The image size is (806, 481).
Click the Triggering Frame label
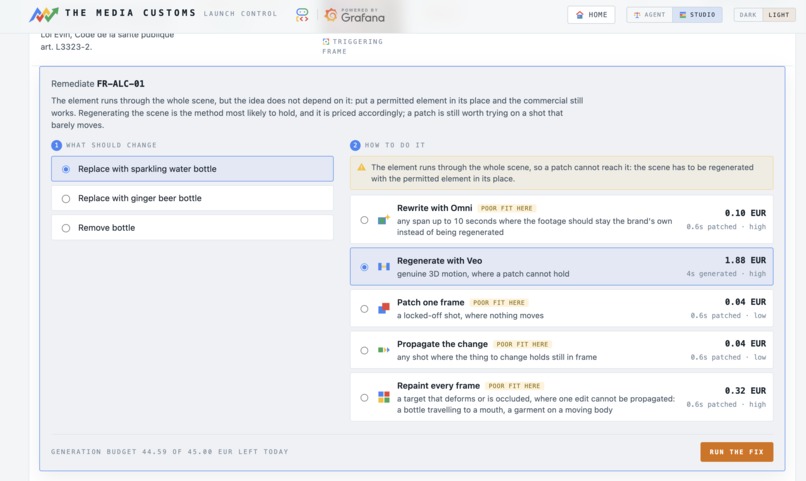(x=353, y=46)
